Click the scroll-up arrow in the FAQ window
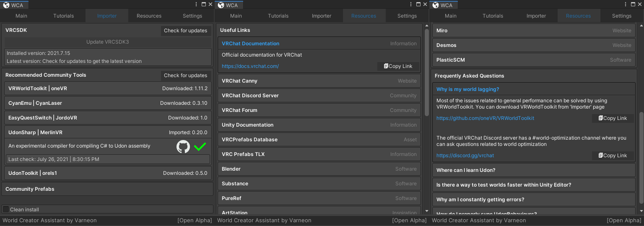Viewport: 644px width, 226px height. (x=641, y=26)
